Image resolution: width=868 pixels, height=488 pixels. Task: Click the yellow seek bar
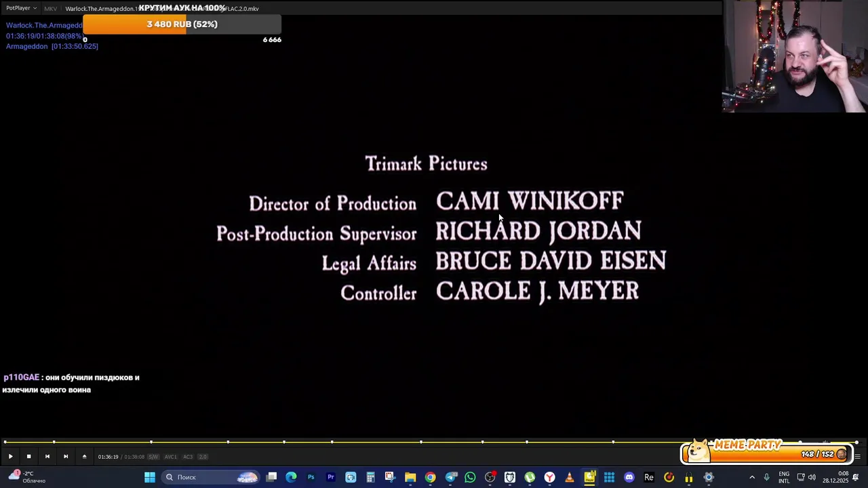click(x=431, y=442)
